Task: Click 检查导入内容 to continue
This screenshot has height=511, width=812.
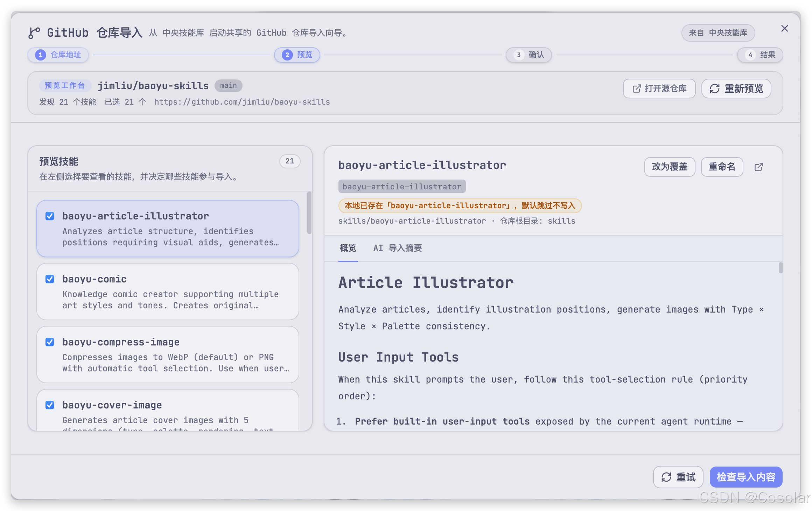Action: pos(746,477)
